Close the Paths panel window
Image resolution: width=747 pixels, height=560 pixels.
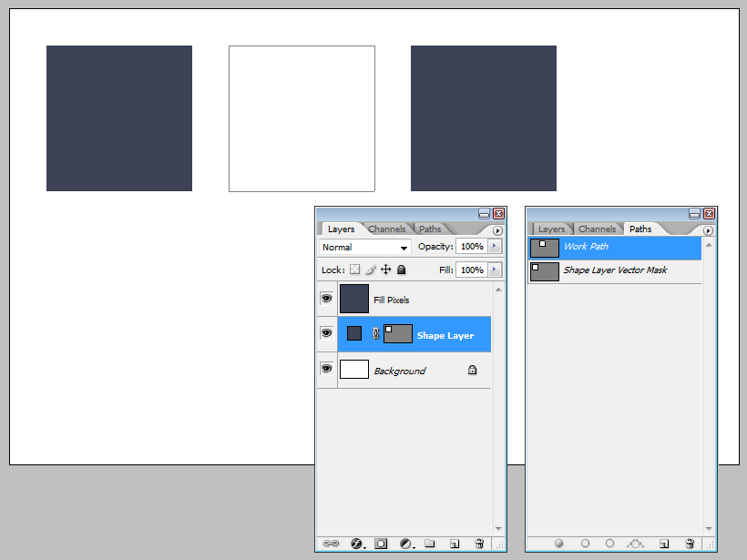(x=709, y=214)
